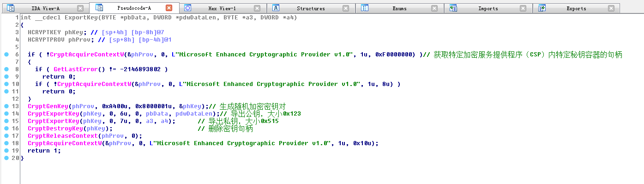
Task: Click the Pseudocode-A tab icon
Action: coord(99,8)
